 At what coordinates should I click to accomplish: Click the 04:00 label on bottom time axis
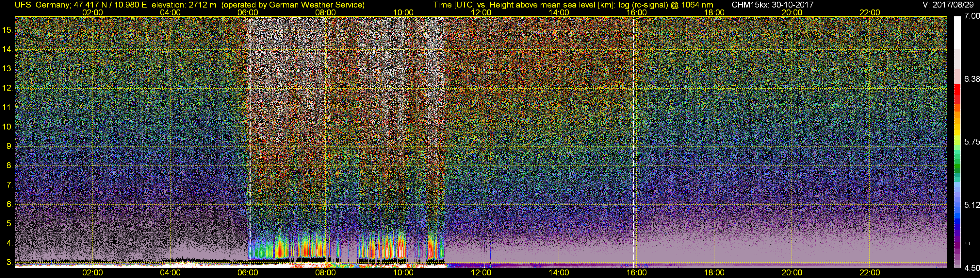[170, 273]
